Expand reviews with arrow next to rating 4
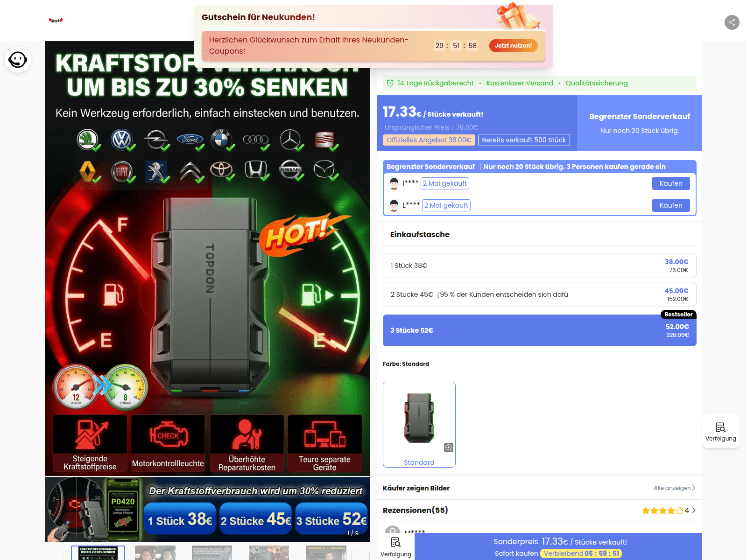747x560 pixels. (694, 511)
